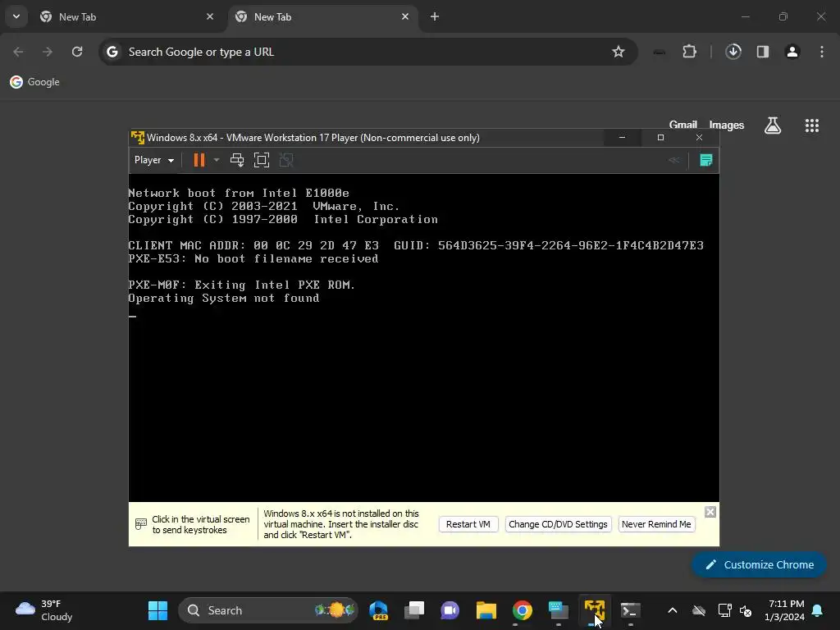Click the collapse devices chevrons in VMware toolbar

(674, 160)
